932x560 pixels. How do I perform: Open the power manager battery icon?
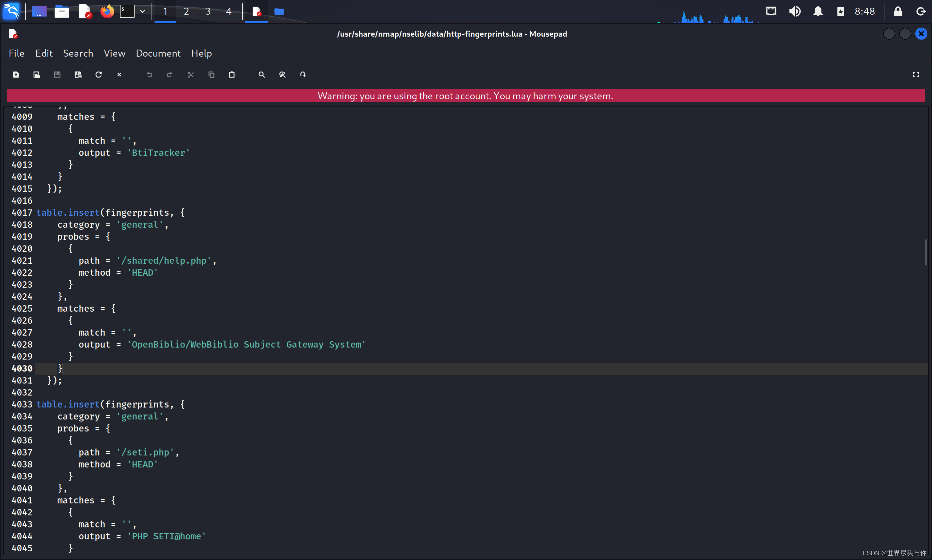click(840, 11)
